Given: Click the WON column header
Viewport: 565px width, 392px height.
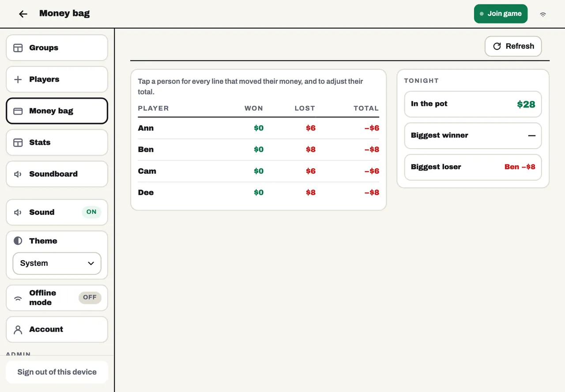Looking at the screenshot, I should click(x=254, y=108).
